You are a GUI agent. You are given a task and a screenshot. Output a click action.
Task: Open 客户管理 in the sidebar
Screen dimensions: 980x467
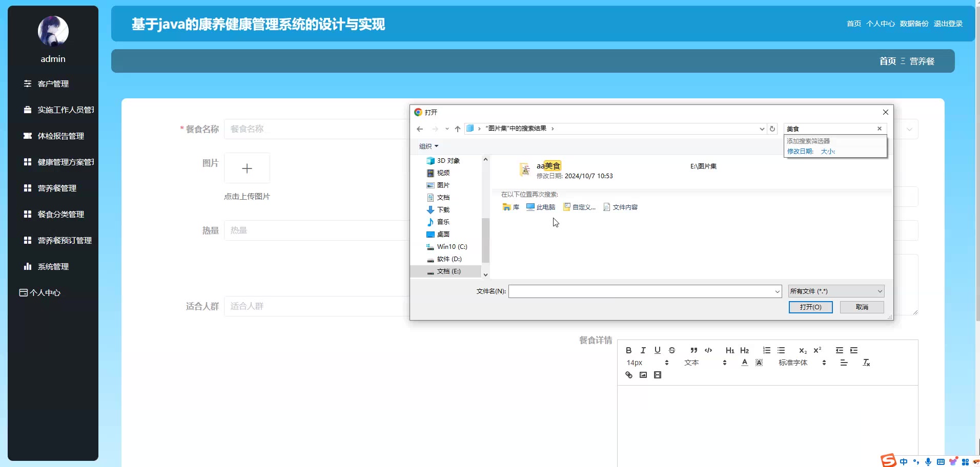(x=53, y=83)
